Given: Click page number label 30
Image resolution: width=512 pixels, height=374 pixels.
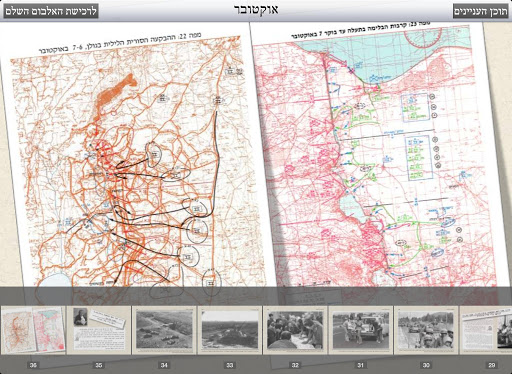Looking at the screenshot, I should pos(426,365).
